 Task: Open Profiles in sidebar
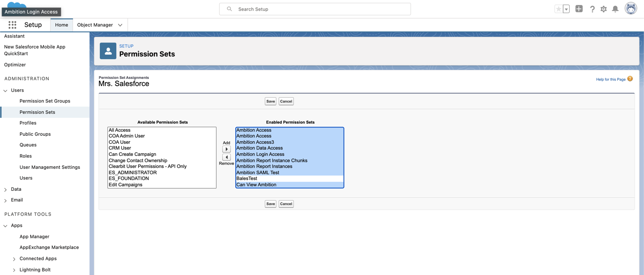pos(28,123)
